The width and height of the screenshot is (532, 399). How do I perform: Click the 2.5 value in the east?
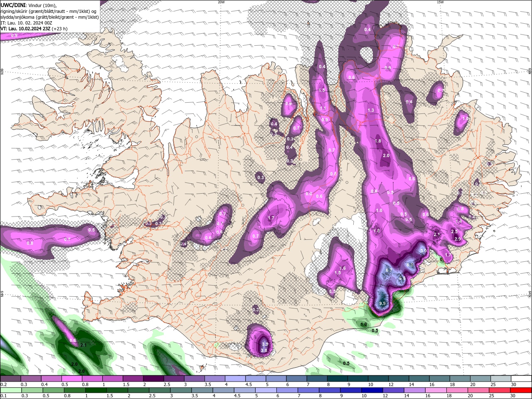[x=454, y=232]
